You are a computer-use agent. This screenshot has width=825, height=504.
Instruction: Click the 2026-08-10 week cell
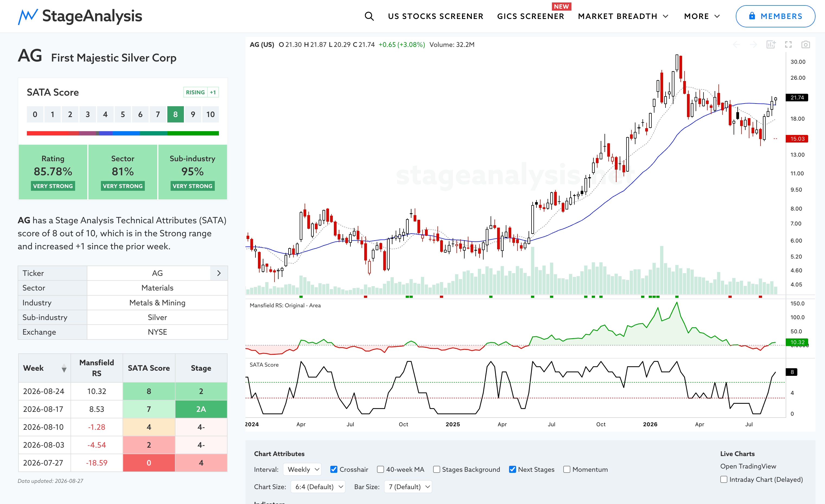pos(44,427)
